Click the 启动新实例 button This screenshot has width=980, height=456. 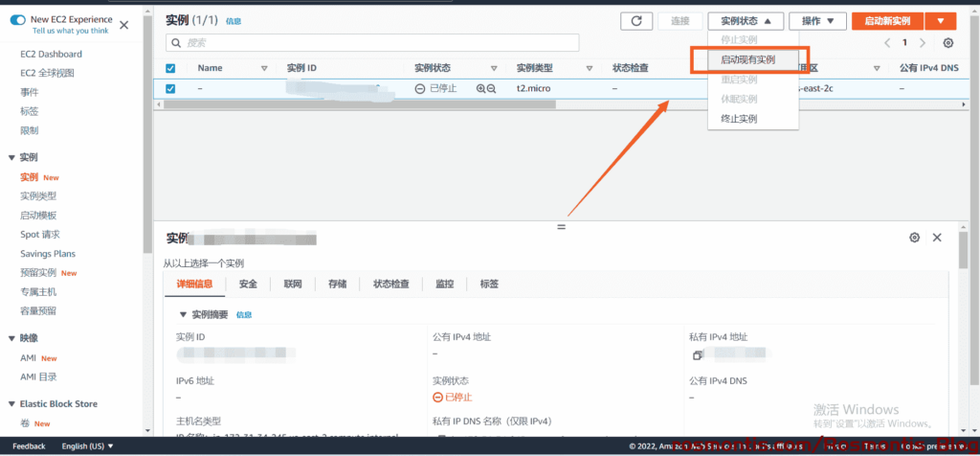pos(887,21)
